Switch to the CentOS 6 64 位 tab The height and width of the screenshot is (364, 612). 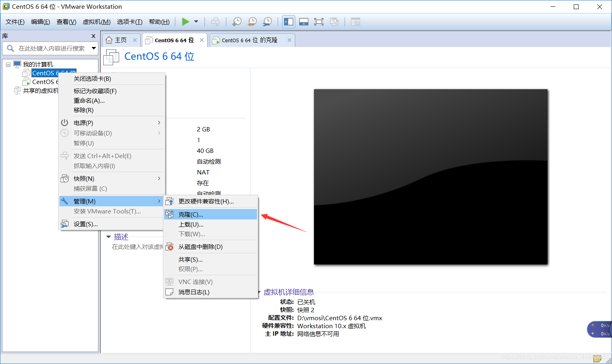click(x=174, y=40)
